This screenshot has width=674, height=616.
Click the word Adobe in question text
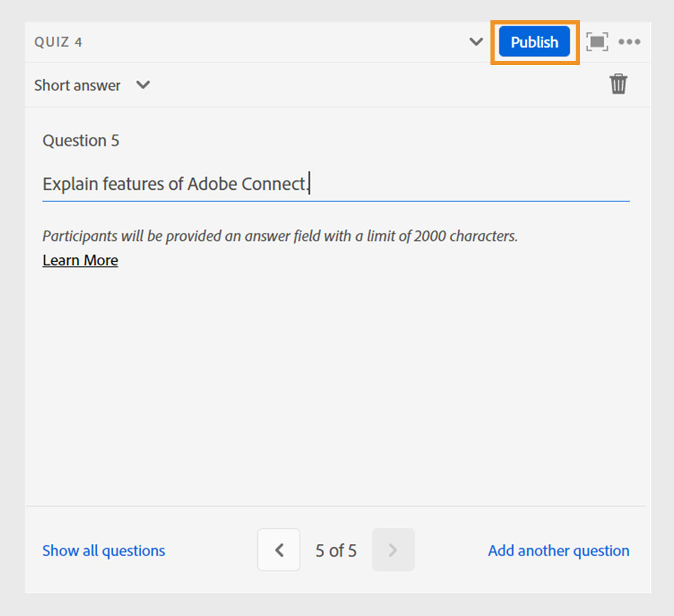(212, 184)
